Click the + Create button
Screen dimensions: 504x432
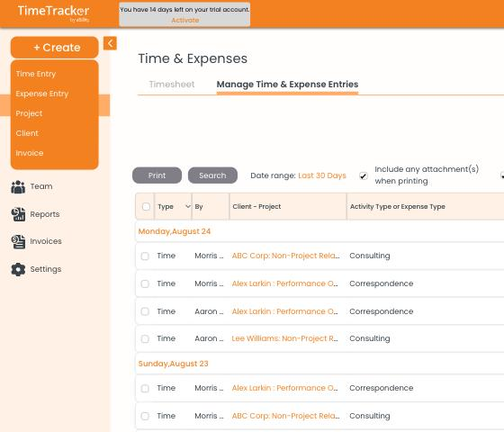(54, 48)
